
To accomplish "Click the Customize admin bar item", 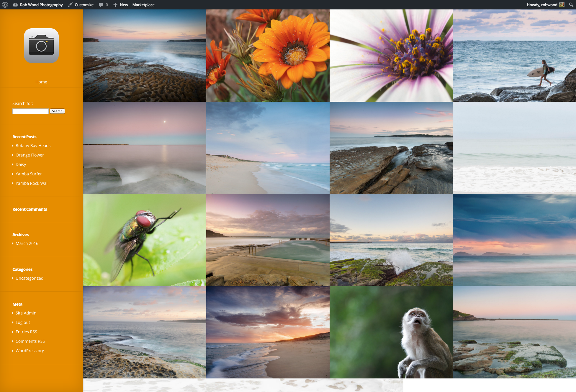I will click(81, 5).
